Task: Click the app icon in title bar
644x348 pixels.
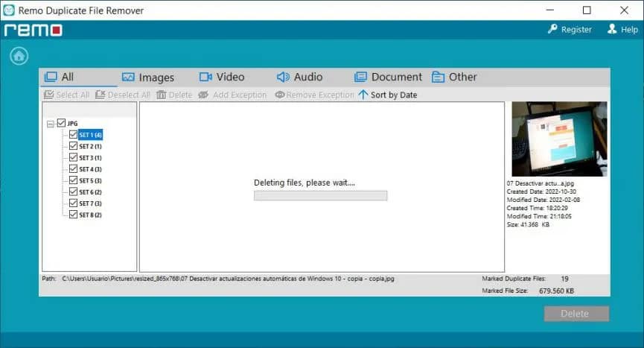Action: coord(9,10)
